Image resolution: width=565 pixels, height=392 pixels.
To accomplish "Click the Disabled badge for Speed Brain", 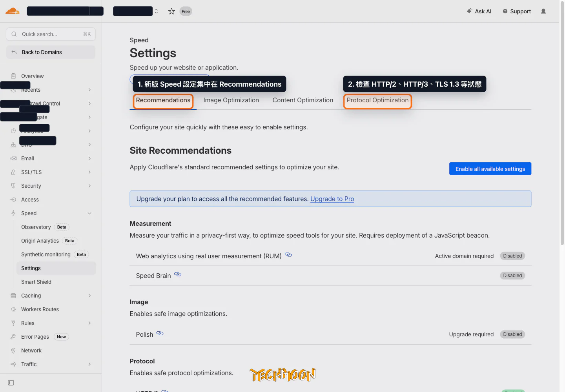I will (512, 276).
